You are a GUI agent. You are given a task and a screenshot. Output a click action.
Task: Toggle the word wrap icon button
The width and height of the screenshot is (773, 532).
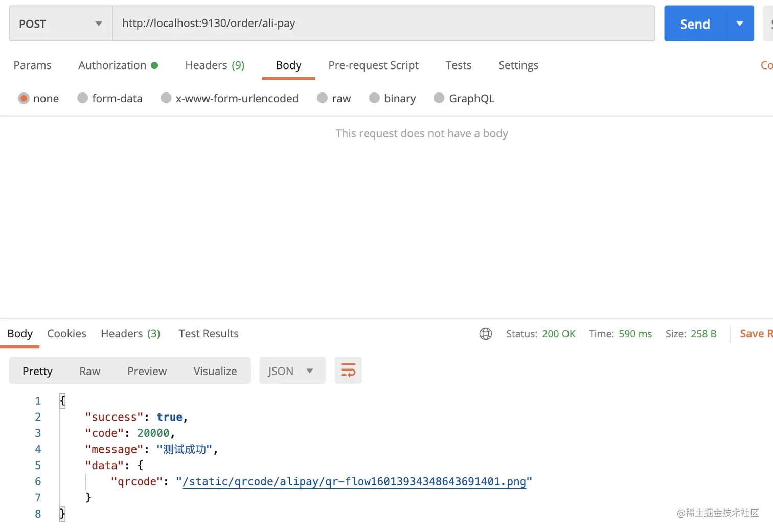click(348, 371)
